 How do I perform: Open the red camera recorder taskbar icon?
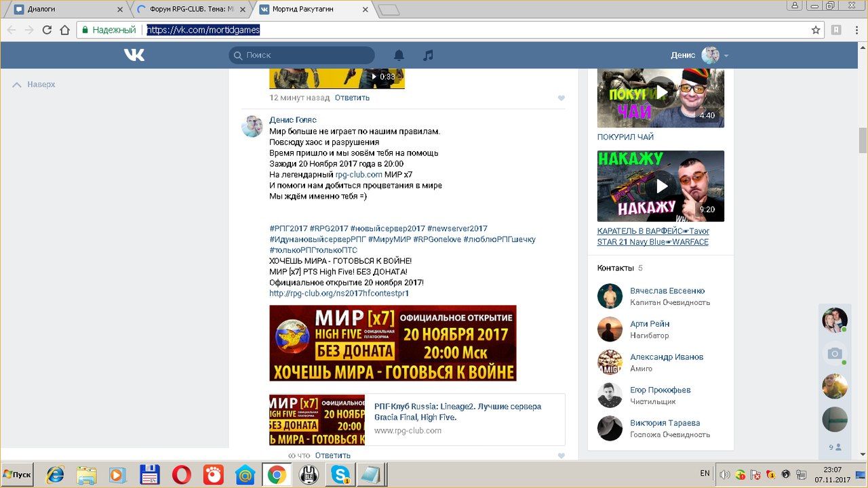click(213, 474)
